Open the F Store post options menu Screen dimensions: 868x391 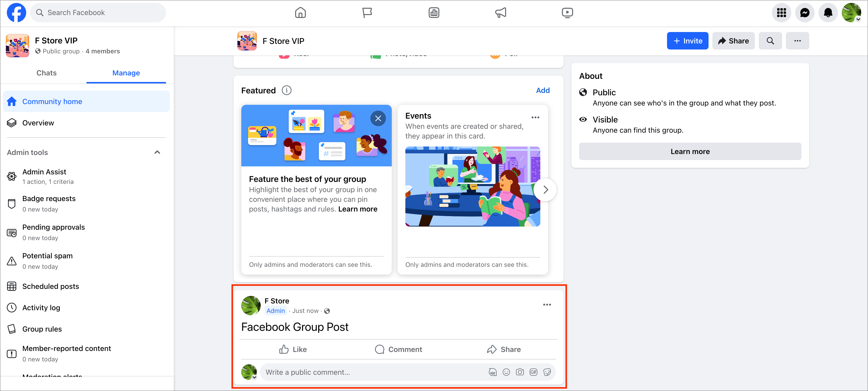pyautogui.click(x=547, y=304)
